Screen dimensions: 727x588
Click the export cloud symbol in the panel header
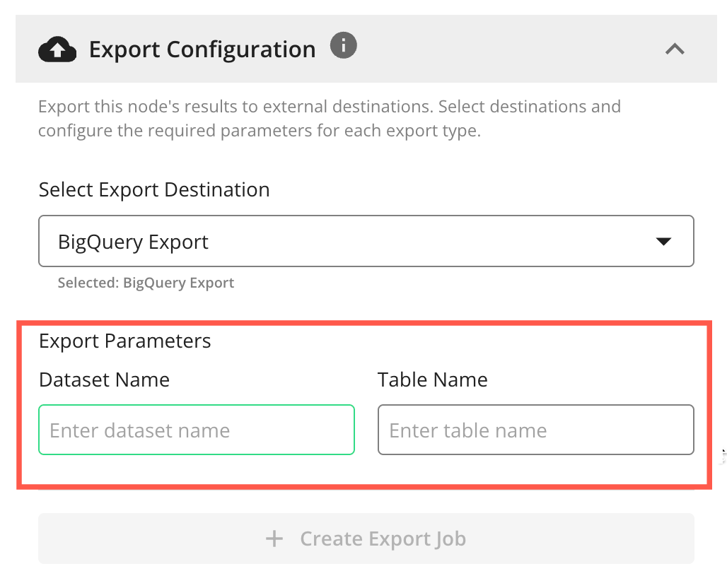coord(57,49)
